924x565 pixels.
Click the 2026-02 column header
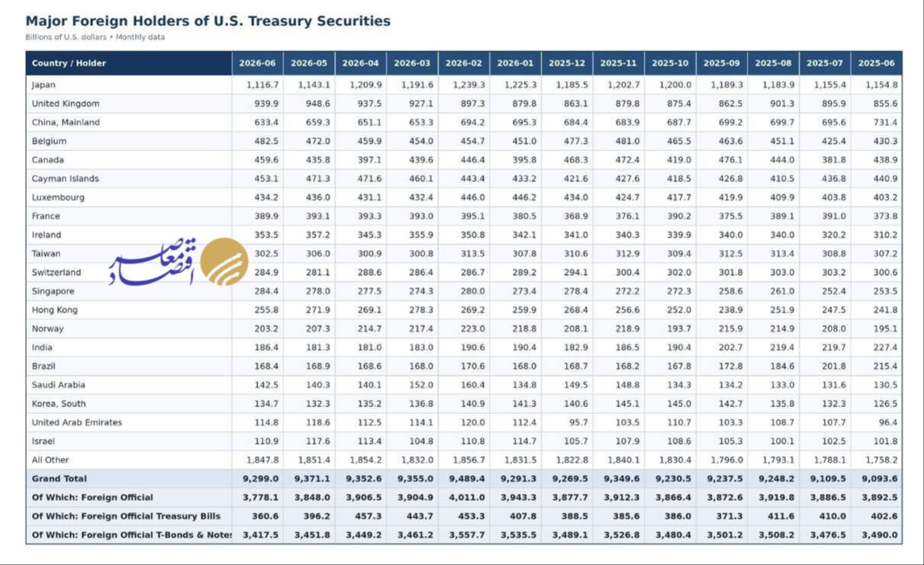click(x=463, y=63)
